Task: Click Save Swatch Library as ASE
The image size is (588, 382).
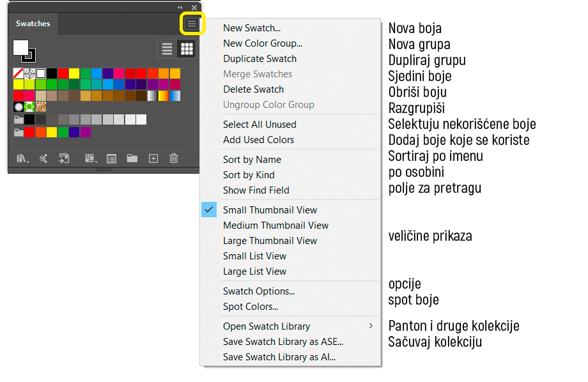Action: tap(283, 342)
